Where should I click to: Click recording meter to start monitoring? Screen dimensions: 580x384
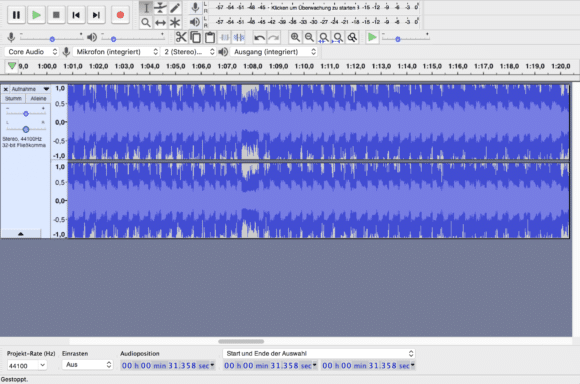pos(314,7)
